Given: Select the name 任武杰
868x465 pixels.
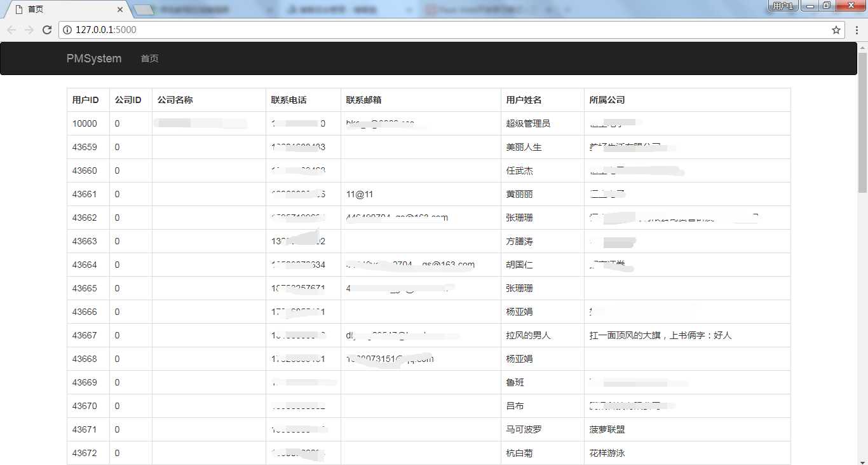Looking at the screenshot, I should [x=519, y=170].
